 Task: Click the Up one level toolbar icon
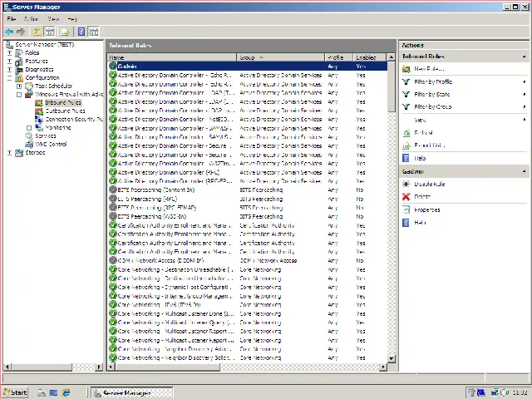37,32
